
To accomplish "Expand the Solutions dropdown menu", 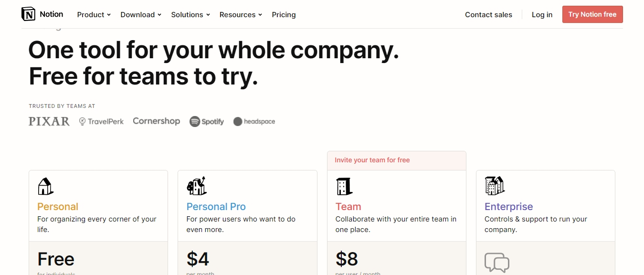I will 190,15.
